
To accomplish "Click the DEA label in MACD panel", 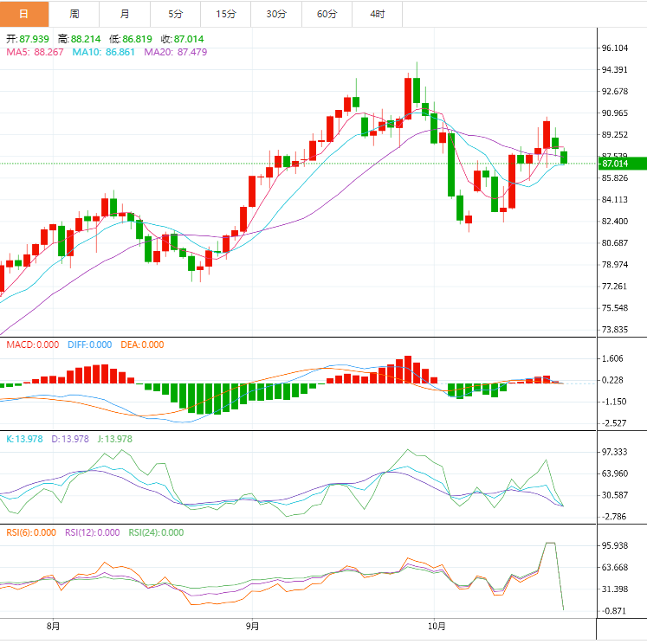I will [142, 345].
